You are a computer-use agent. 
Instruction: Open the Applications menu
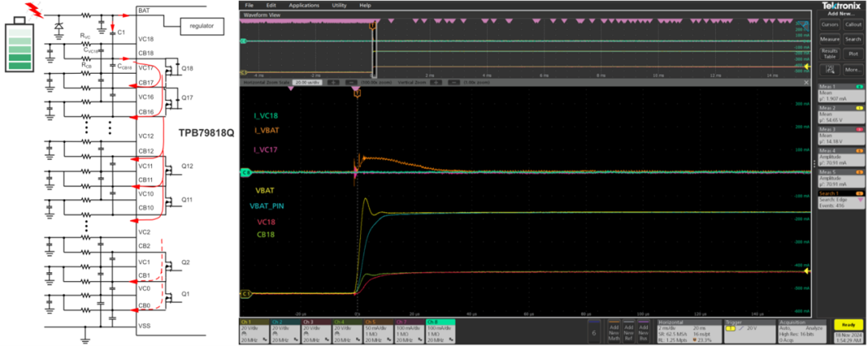click(304, 5)
